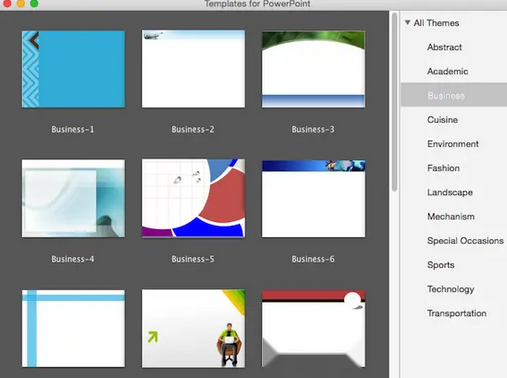Click the Business-2 label text
This screenshot has height=378, width=507.
coord(193,129)
